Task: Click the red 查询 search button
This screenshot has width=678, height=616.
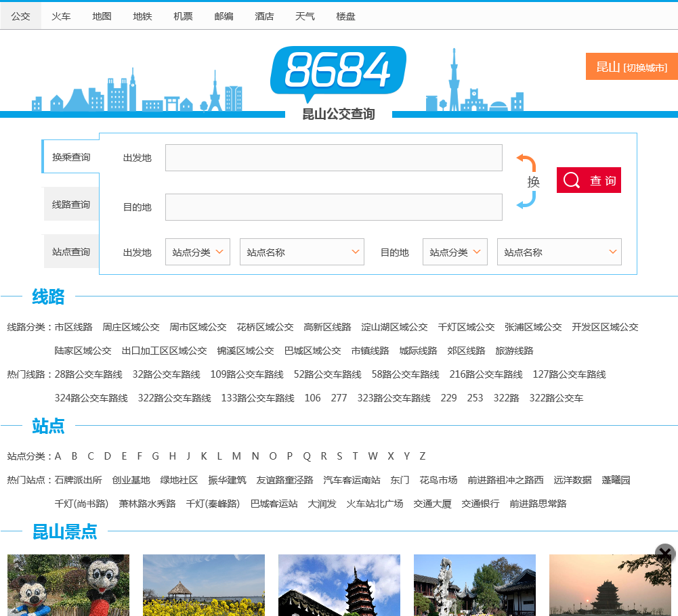Action: 589,180
